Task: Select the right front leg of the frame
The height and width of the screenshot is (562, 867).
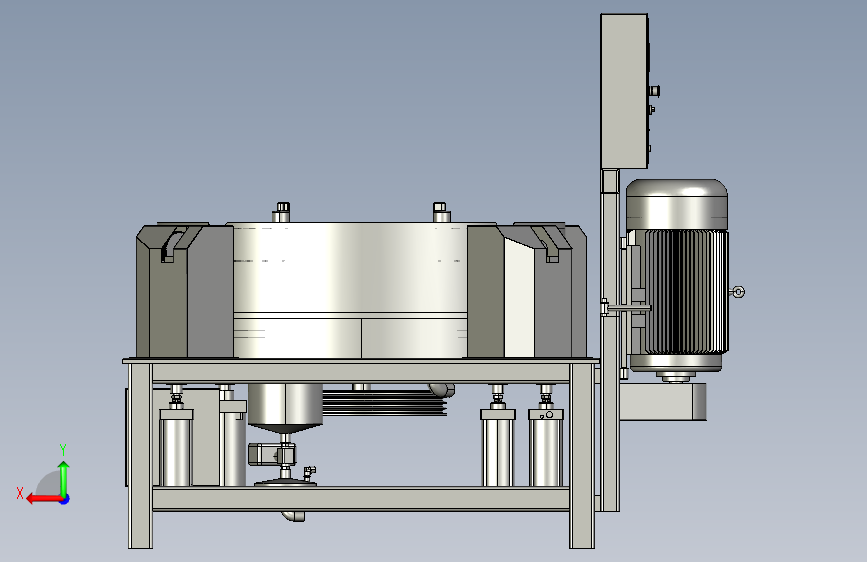Action: [582, 456]
